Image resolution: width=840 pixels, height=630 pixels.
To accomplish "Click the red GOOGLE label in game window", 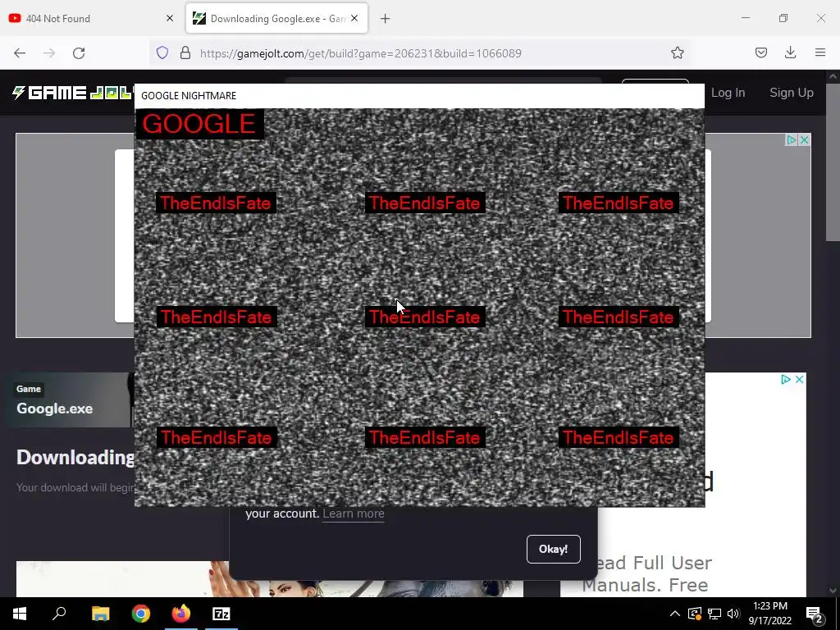I will tap(199, 124).
